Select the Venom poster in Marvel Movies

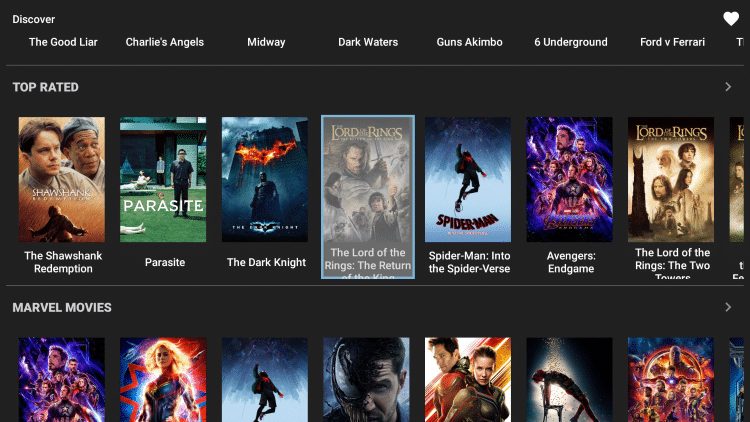(366, 380)
